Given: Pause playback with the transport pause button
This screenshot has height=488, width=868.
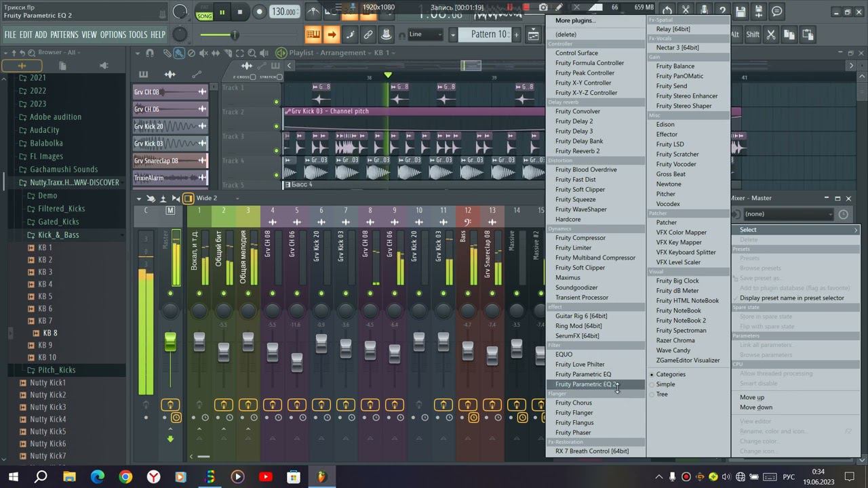Looking at the screenshot, I should [222, 12].
